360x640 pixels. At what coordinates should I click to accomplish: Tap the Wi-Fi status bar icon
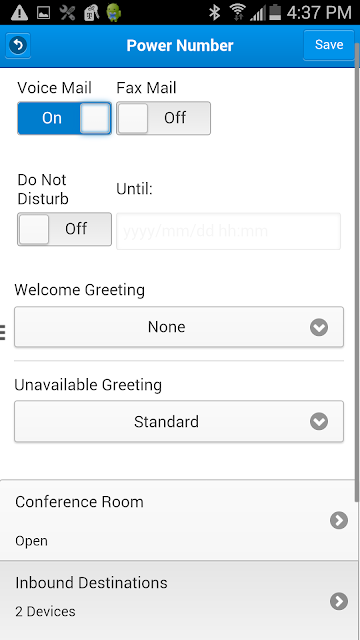[237, 12]
